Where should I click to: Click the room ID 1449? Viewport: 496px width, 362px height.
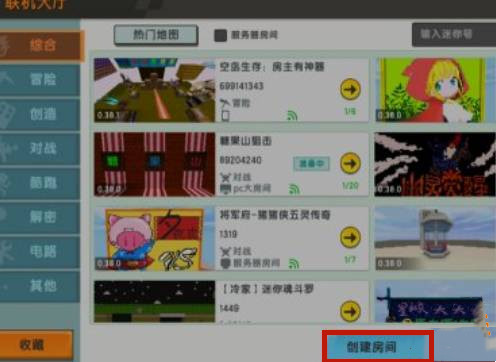229,308
